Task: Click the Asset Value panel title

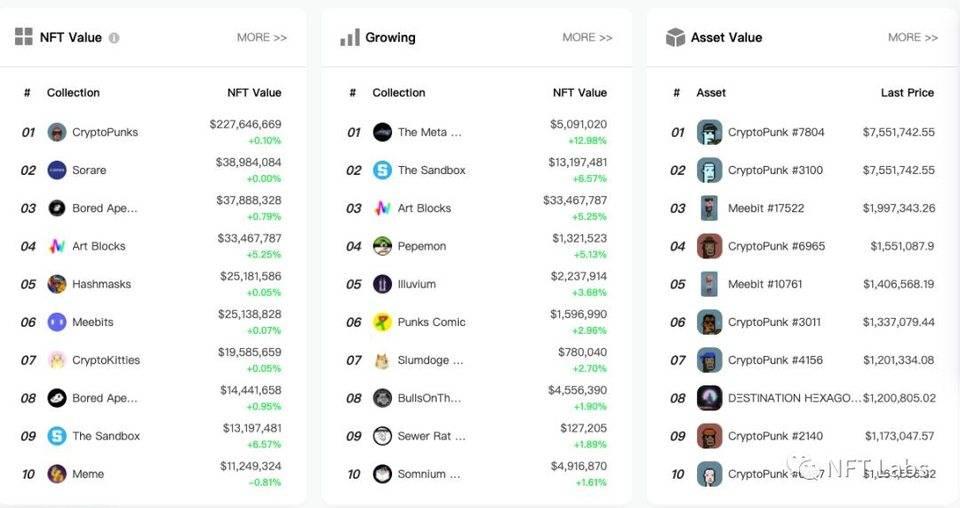Action: [x=726, y=38]
